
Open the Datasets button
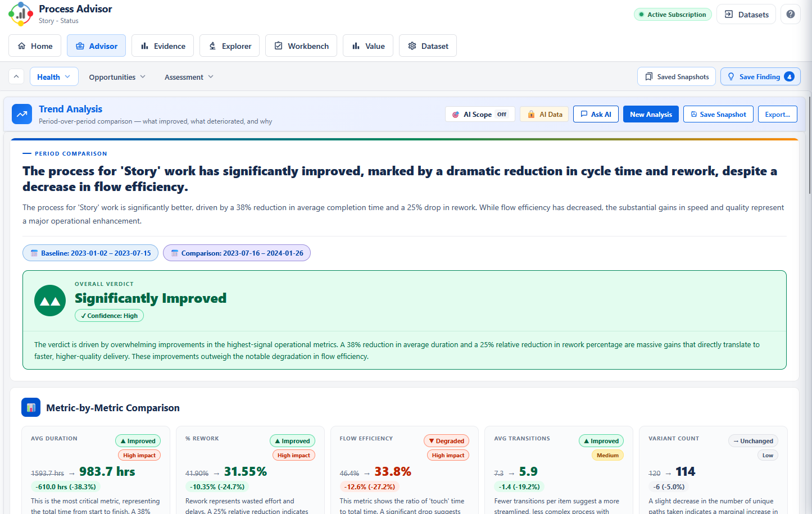click(746, 14)
